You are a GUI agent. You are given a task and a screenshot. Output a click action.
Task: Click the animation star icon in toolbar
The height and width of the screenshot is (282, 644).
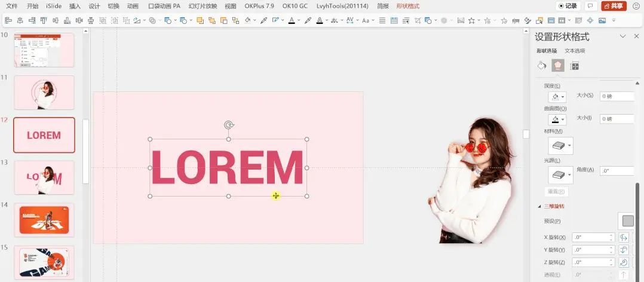pyautogui.click(x=471, y=20)
